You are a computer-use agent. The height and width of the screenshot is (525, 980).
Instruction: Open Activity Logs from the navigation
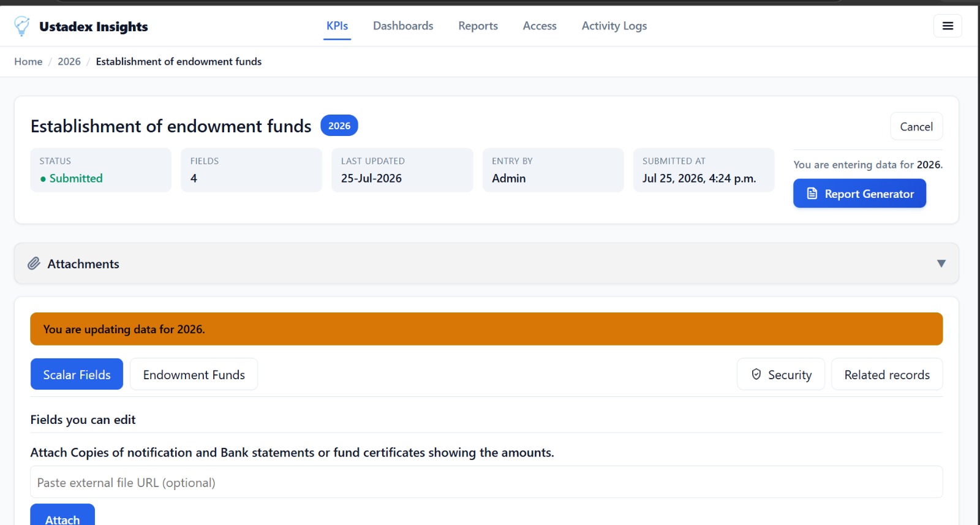point(614,26)
